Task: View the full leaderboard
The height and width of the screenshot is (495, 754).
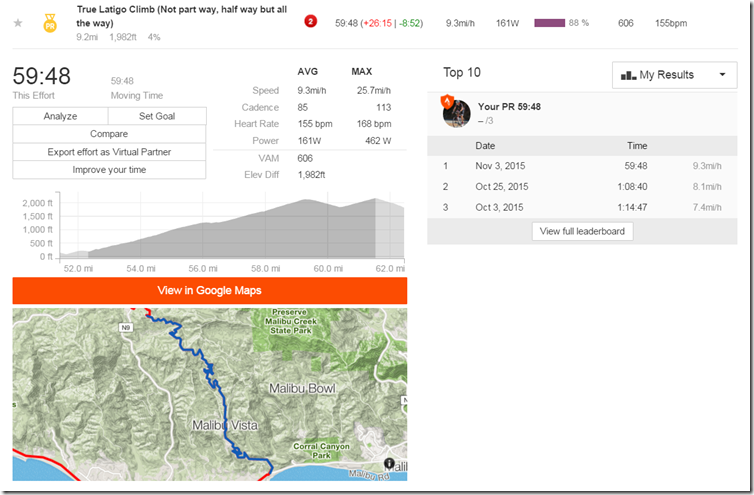Action: pyautogui.click(x=582, y=231)
